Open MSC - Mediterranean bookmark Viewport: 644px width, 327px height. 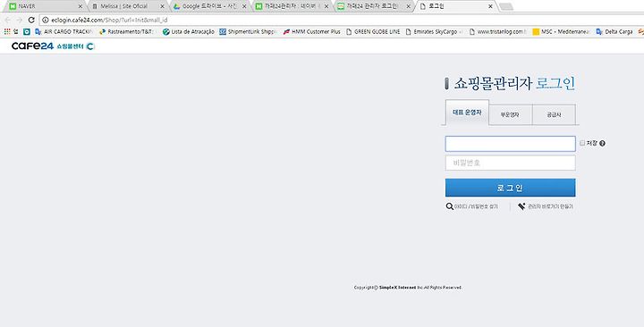click(561, 31)
